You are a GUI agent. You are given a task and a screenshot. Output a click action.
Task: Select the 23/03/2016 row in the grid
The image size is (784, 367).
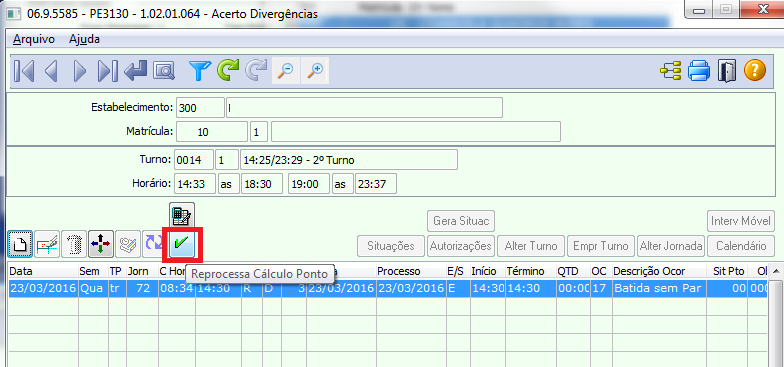click(388, 288)
